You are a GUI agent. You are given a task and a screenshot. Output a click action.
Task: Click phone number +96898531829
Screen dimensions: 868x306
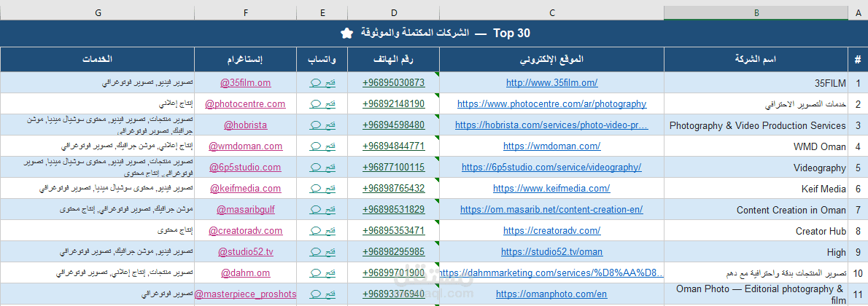(394, 209)
